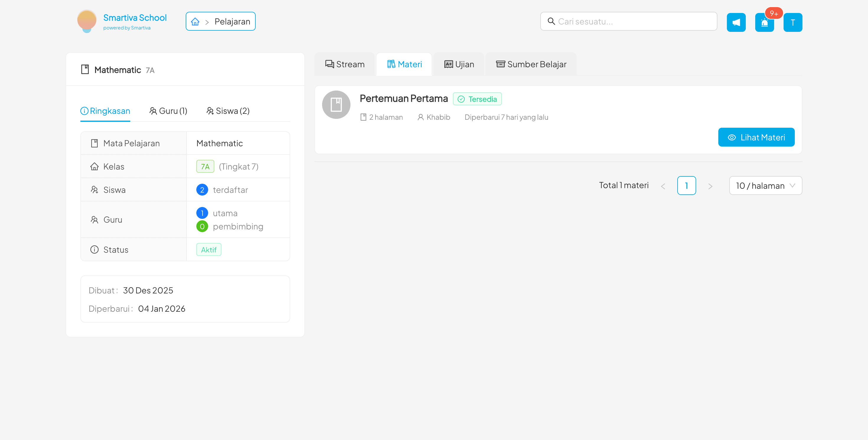Open the Pelajaran breadcrumb link
Image resolution: width=868 pixels, height=440 pixels.
(232, 21)
